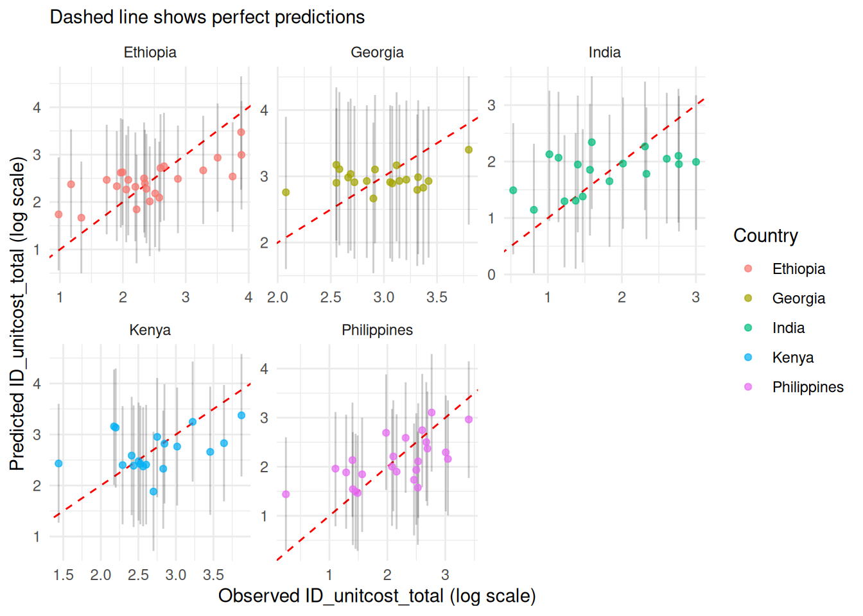Screen dimensions: 863x616
Task: Click the leftmost data point in Philippines panel
Action: click(x=286, y=494)
